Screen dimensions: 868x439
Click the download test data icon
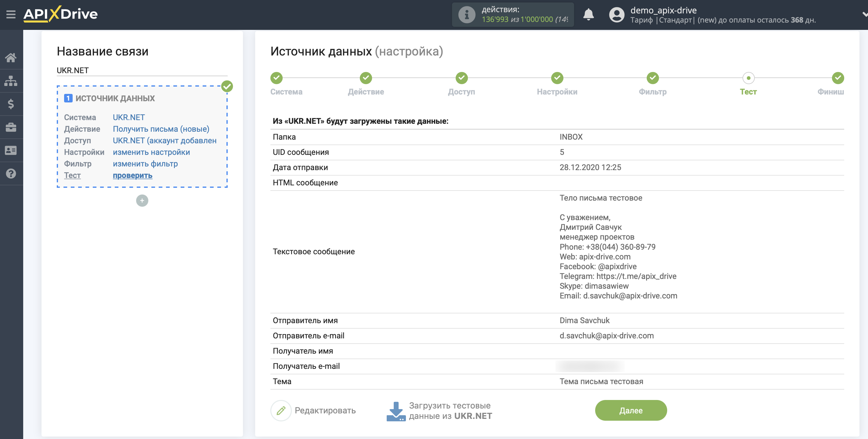[396, 411]
